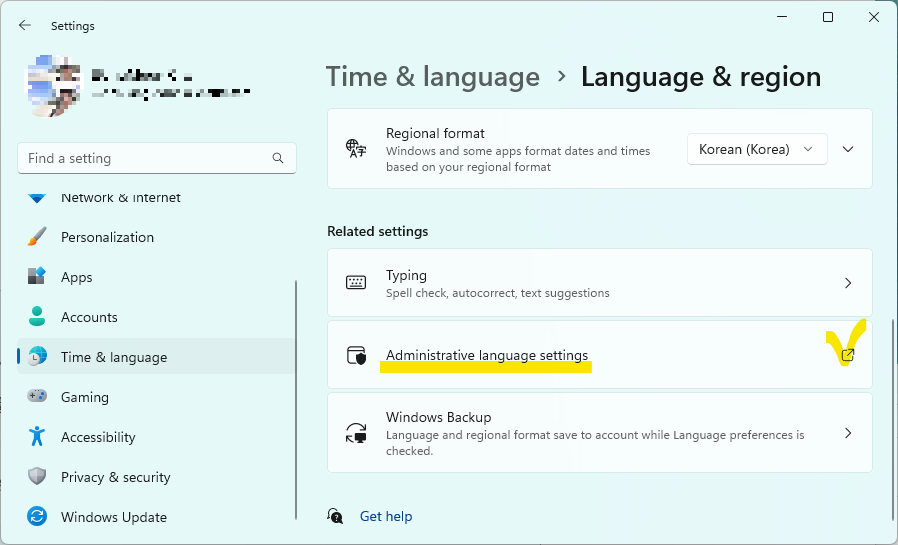The height and width of the screenshot is (545, 898).
Task: Select Apps in the sidebar
Action: click(x=156, y=277)
